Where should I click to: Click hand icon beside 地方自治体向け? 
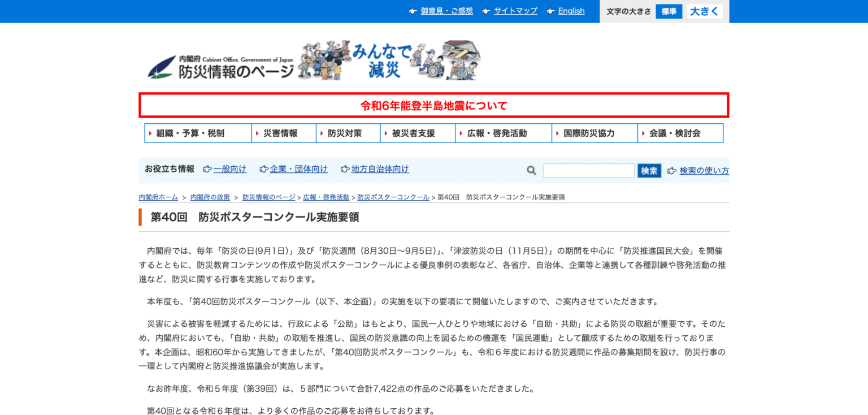pos(345,169)
